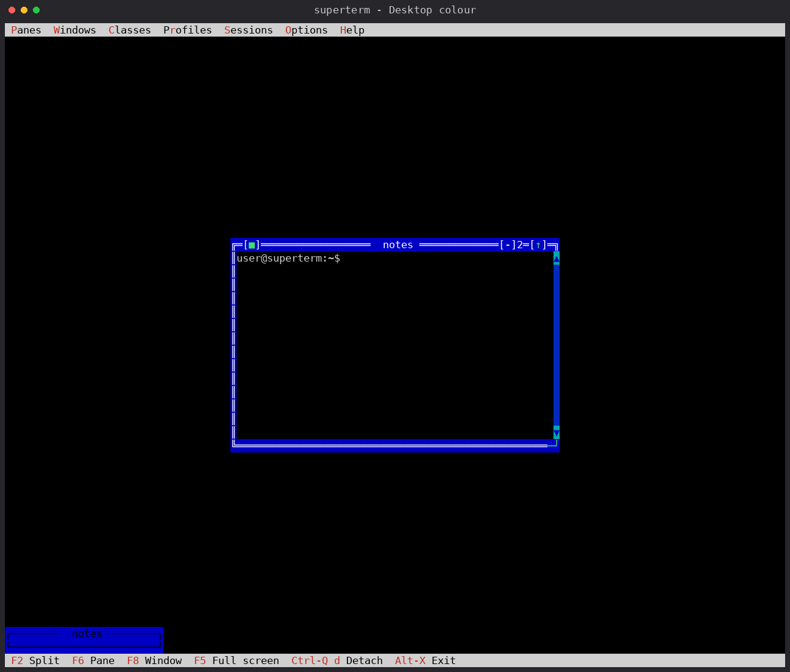Viewport: 790px width, 672px height.
Task: Click Alt-X Exit in the status bar
Action: (425, 660)
